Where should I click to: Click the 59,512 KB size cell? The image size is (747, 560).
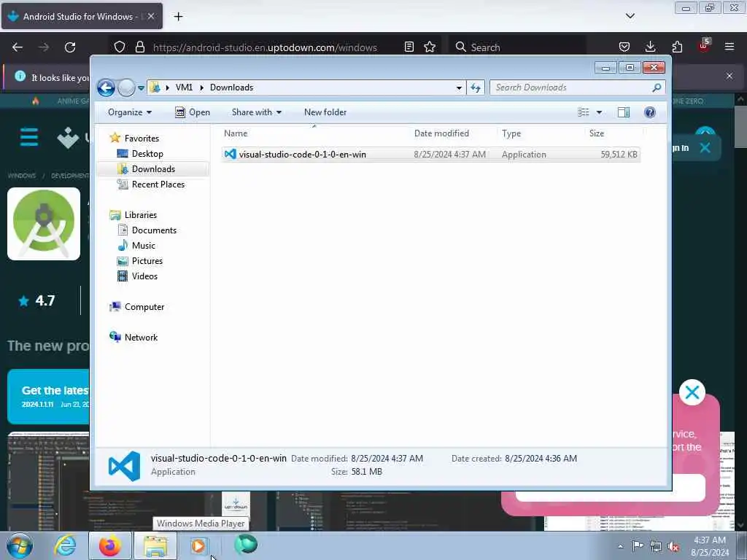[x=619, y=155]
